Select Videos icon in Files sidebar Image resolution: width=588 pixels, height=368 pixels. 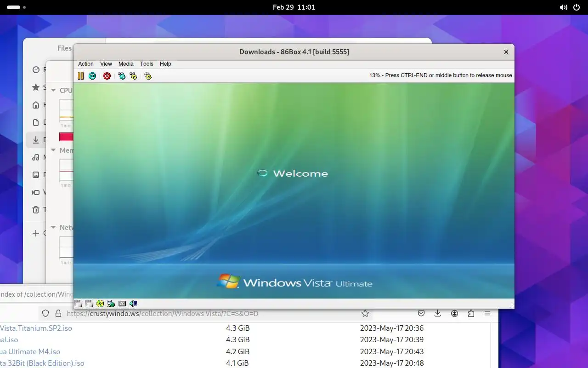click(x=36, y=192)
